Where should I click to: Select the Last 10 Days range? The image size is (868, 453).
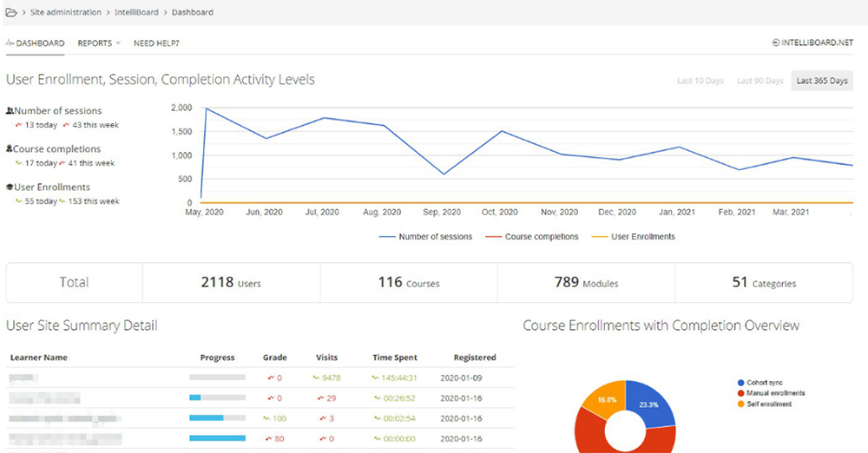pyautogui.click(x=700, y=81)
